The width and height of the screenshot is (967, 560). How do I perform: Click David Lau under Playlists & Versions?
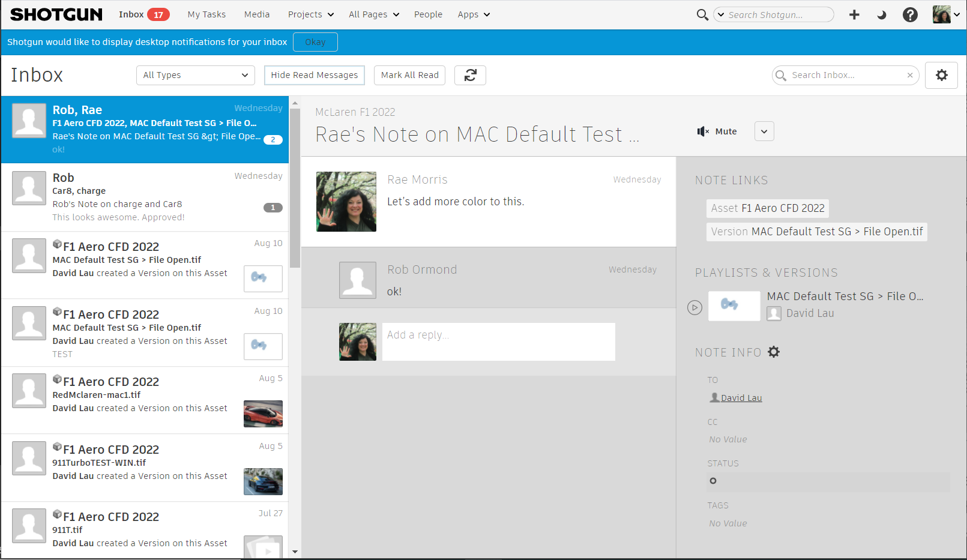point(810,313)
